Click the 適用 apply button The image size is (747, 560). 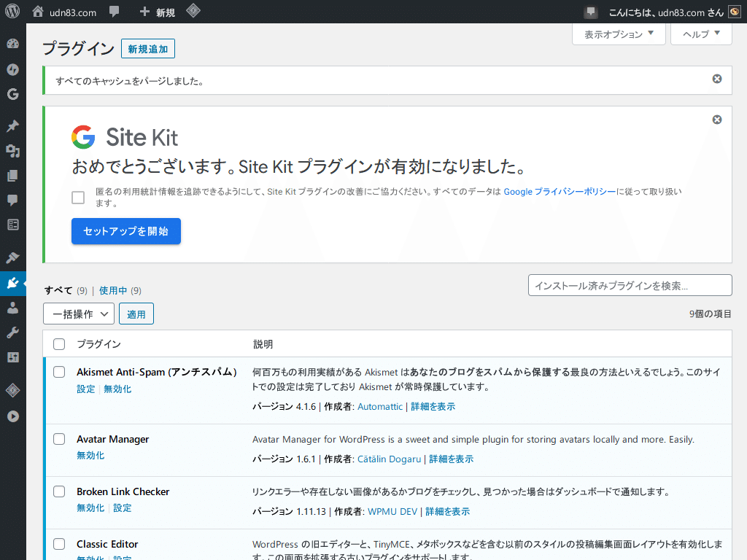pyautogui.click(x=136, y=314)
